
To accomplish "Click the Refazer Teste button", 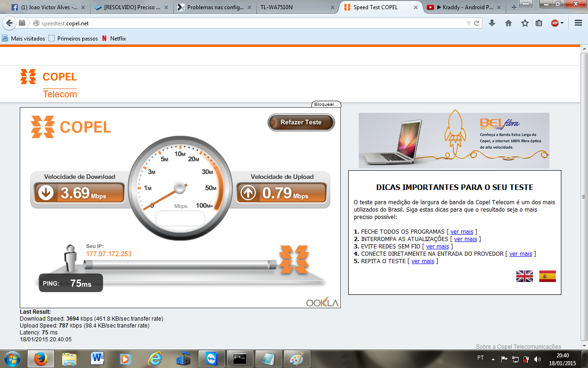I will [x=301, y=122].
